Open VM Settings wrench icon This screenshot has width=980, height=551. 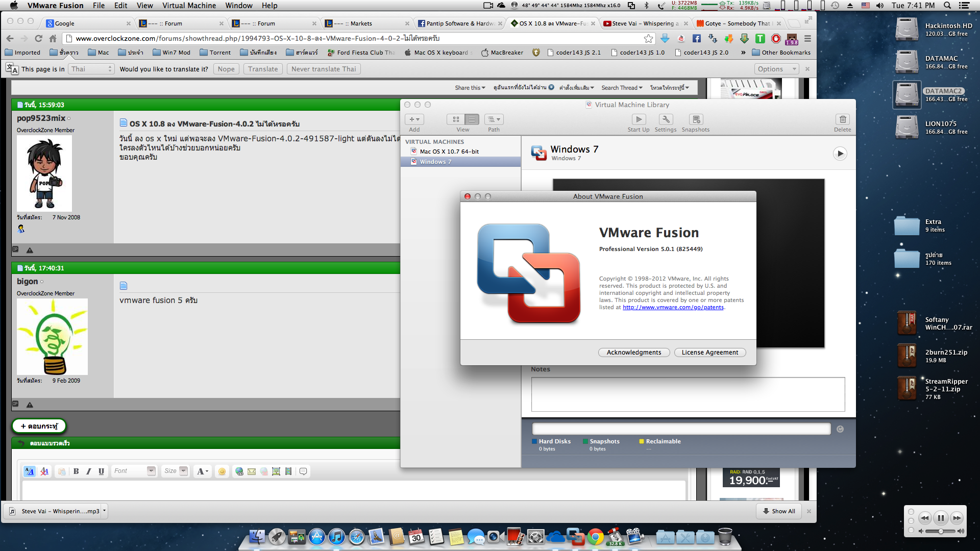[x=666, y=119]
